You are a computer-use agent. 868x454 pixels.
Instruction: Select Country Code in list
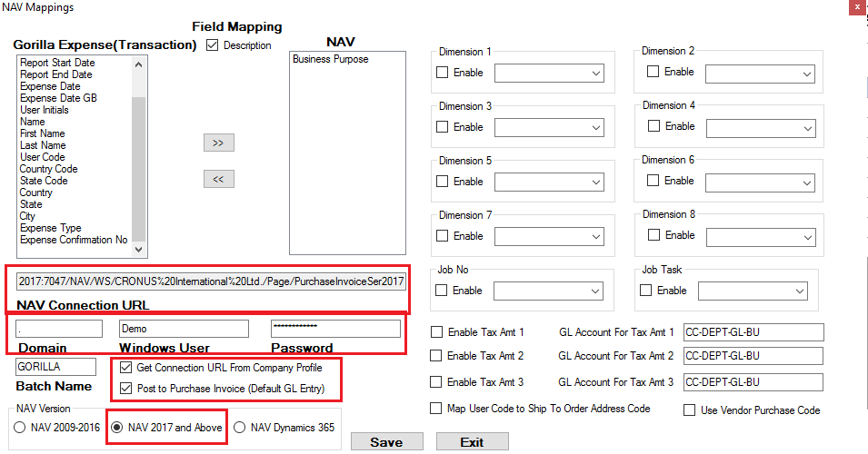tap(49, 169)
